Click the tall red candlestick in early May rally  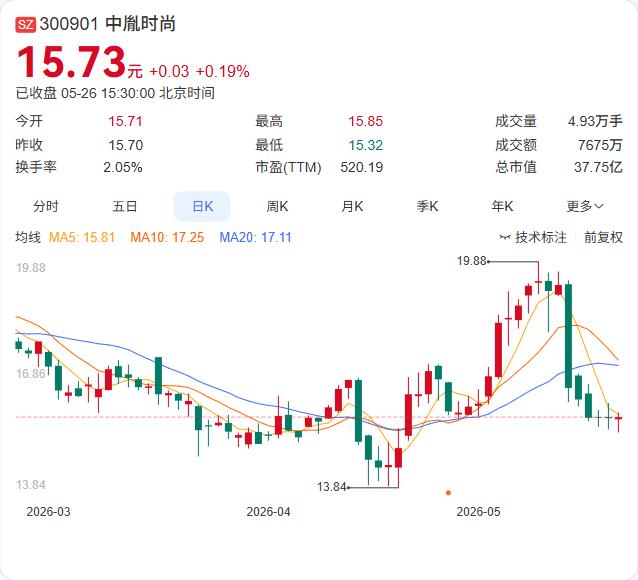pyautogui.click(x=498, y=350)
